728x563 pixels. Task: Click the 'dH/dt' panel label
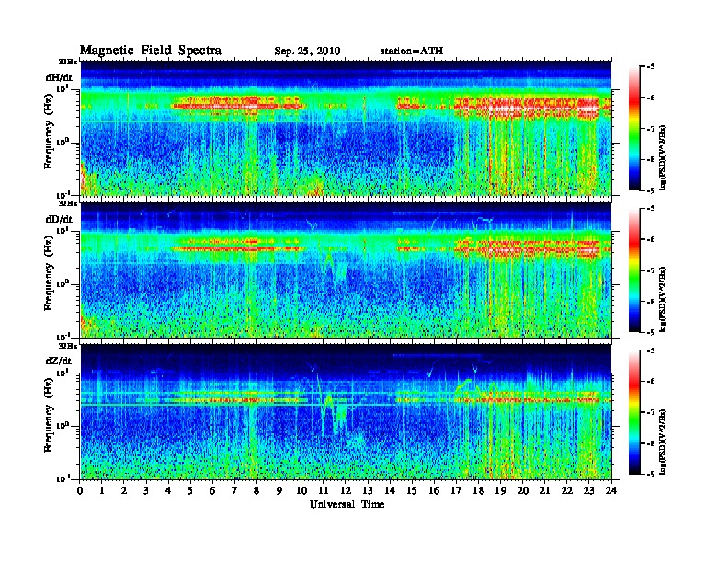[x=59, y=77]
